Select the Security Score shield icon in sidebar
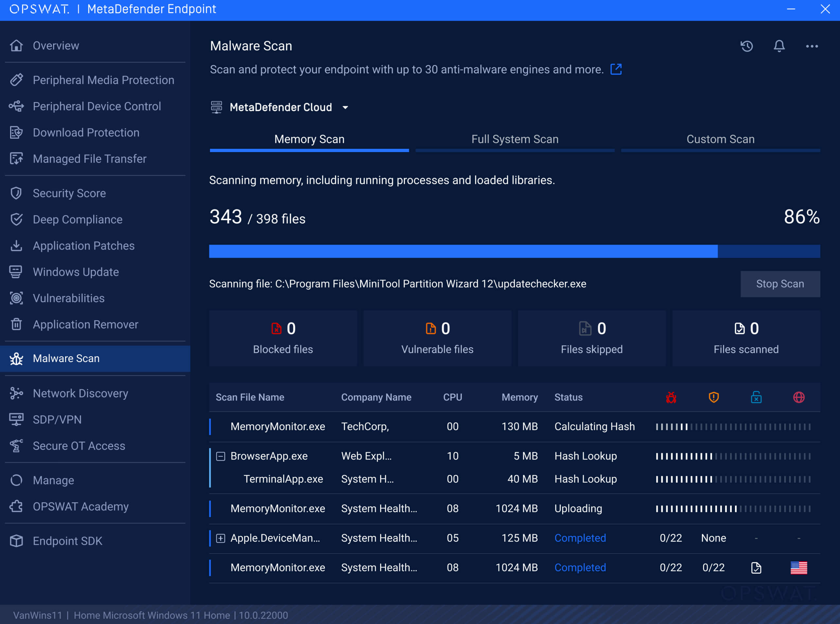This screenshot has width=840, height=624. [x=16, y=193]
